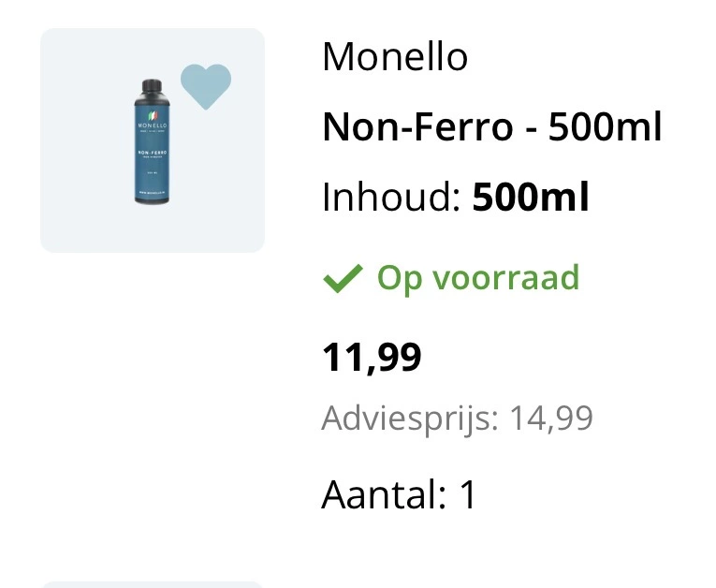
Task: Open the next product tile at bottom
Action: point(152,583)
